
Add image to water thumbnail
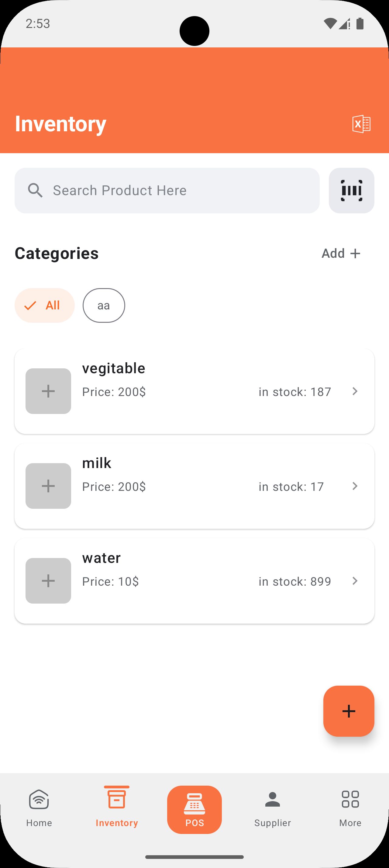[48, 581]
